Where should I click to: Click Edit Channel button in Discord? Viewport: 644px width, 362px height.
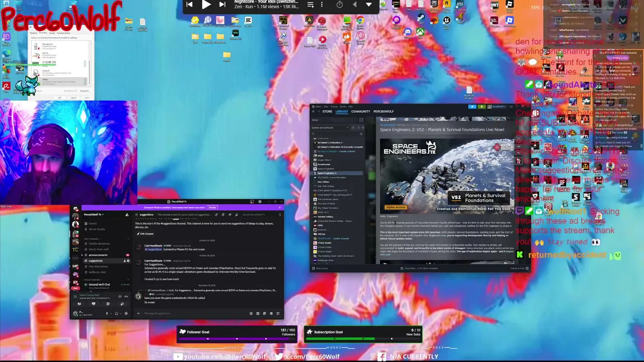click(x=146, y=234)
